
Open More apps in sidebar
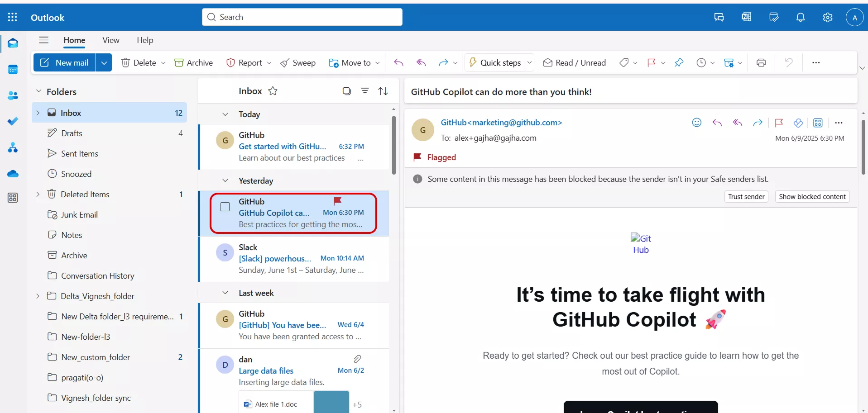pyautogui.click(x=13, y=198)
